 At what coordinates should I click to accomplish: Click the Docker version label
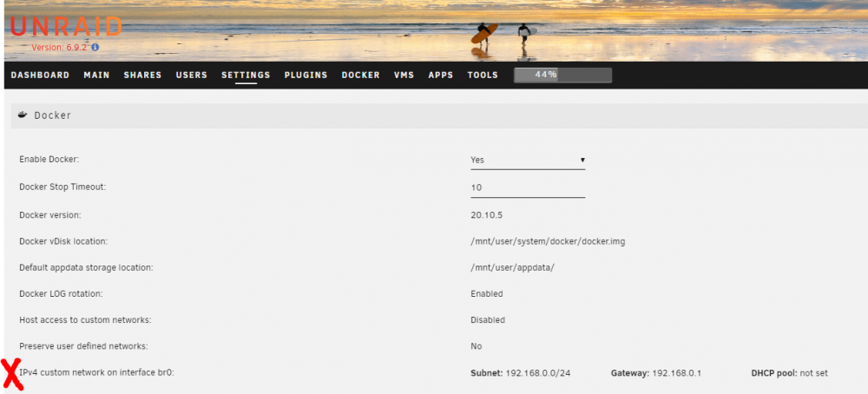point(50,215)
